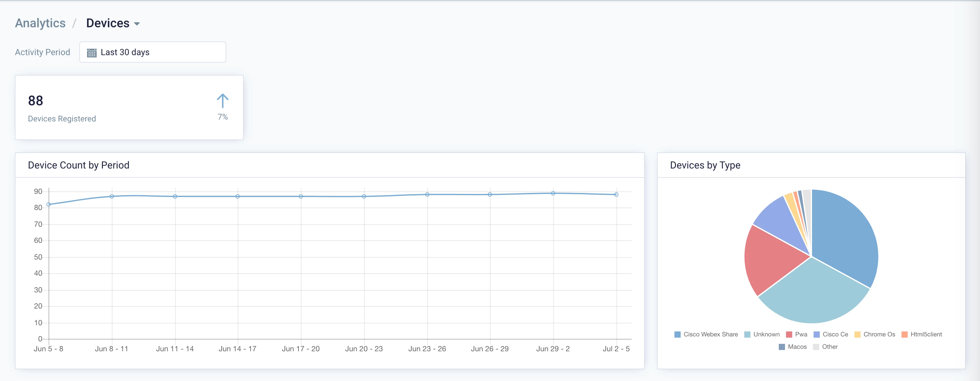Viewport: 980px width, 381px height.
Task: Click the Jun 20 - 23 data point
Action: tap(364, 197)
